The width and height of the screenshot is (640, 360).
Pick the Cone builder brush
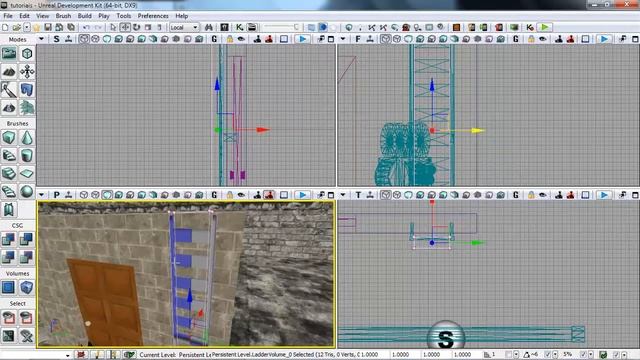point(27,138)
